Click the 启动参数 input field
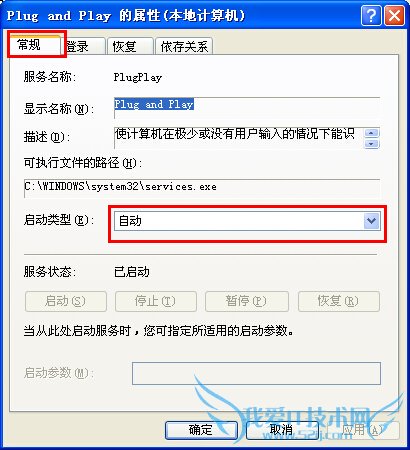Viewport: 410px width, 450px height. (256, 373)
